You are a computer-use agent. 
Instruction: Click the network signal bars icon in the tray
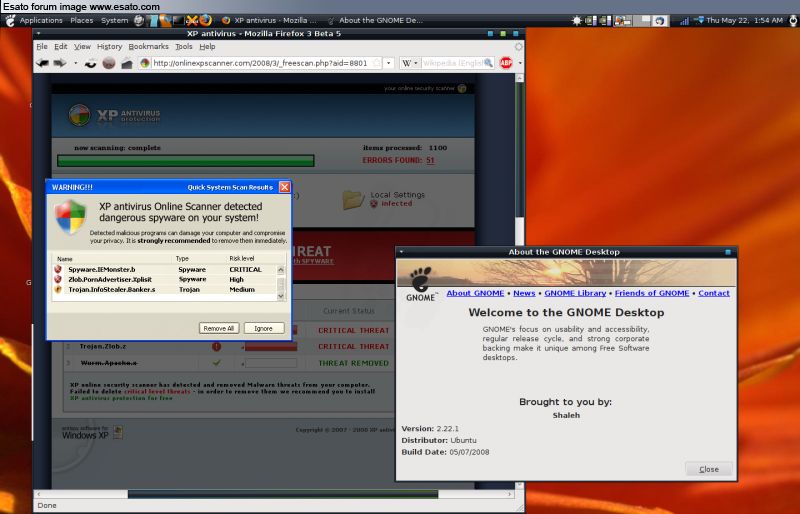pos(684,21)
